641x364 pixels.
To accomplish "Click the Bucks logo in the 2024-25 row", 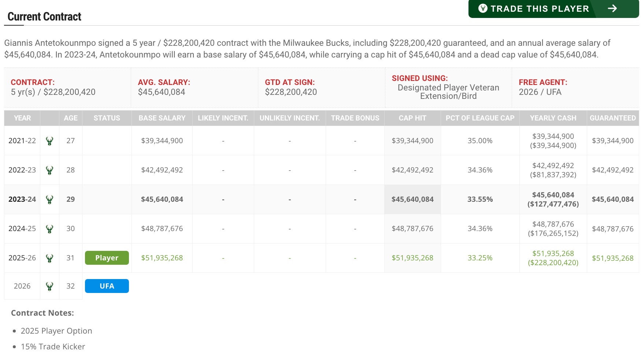I will pyautogui.click(x=49, y=229).
